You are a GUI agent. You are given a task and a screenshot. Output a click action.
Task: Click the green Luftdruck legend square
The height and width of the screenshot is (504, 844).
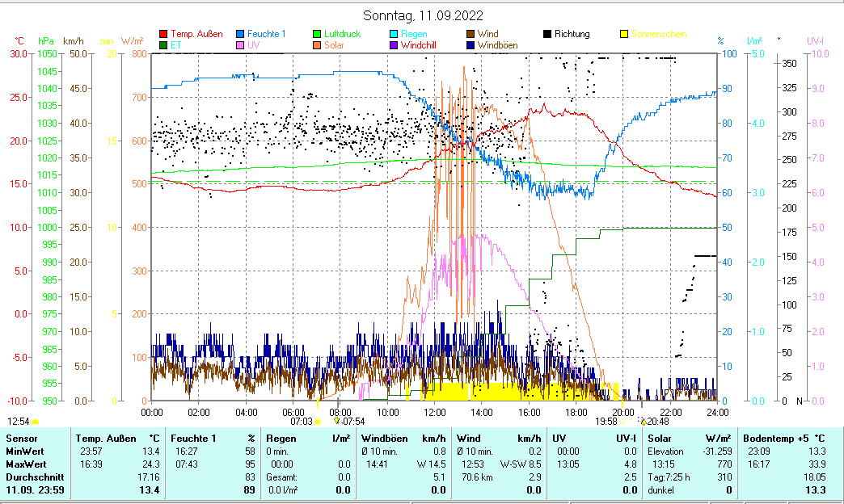(x=318, y=34)
